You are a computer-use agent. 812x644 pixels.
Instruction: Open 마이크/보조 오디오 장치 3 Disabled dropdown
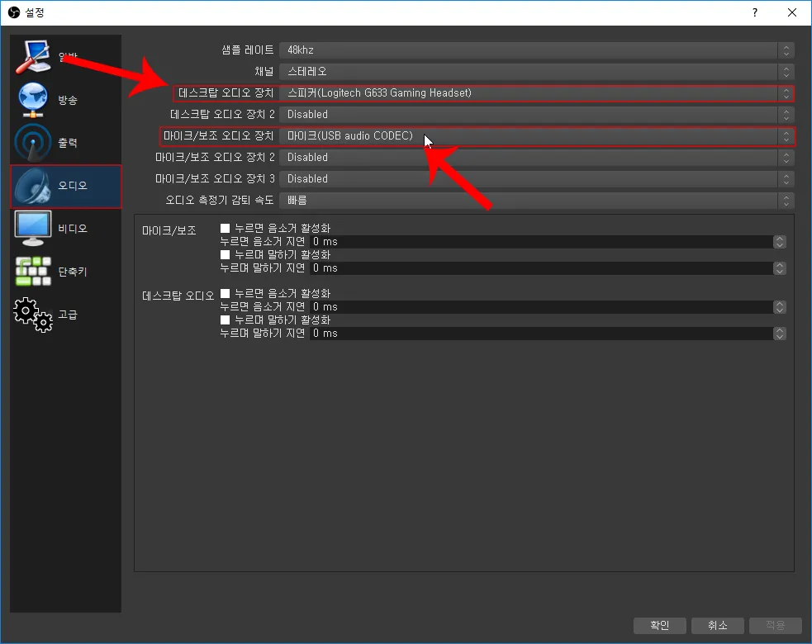(x=536, y=178)
